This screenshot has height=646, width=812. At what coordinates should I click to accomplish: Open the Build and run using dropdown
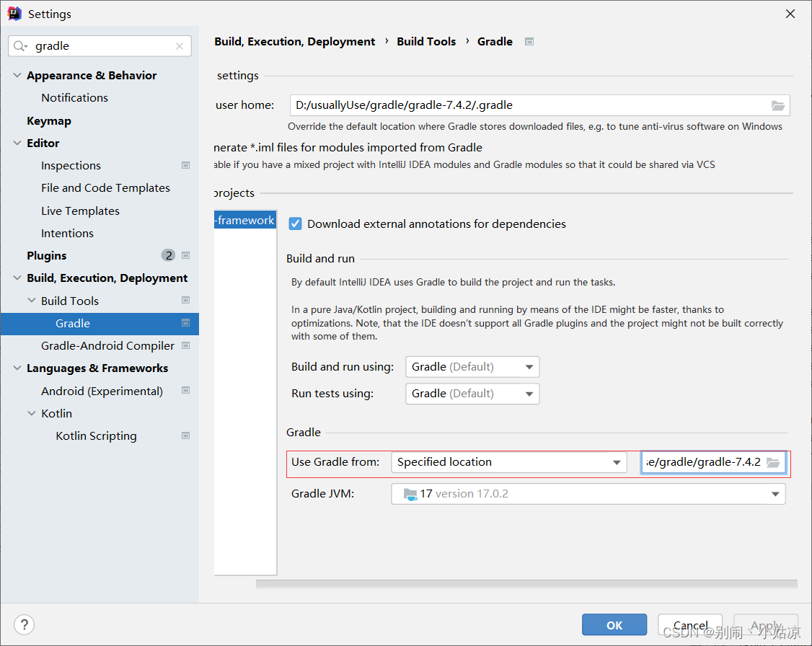[472, 366]
